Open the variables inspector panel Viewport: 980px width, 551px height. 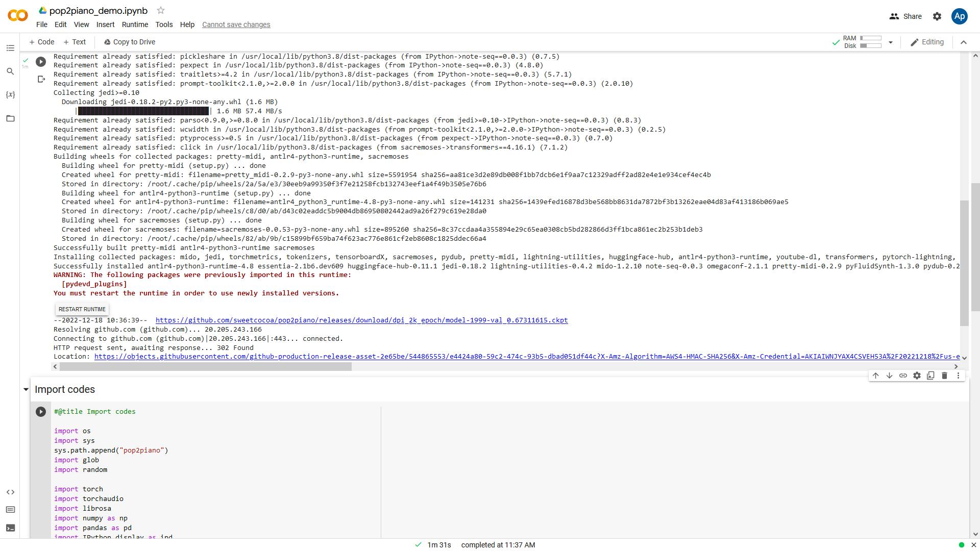(10, 95)
